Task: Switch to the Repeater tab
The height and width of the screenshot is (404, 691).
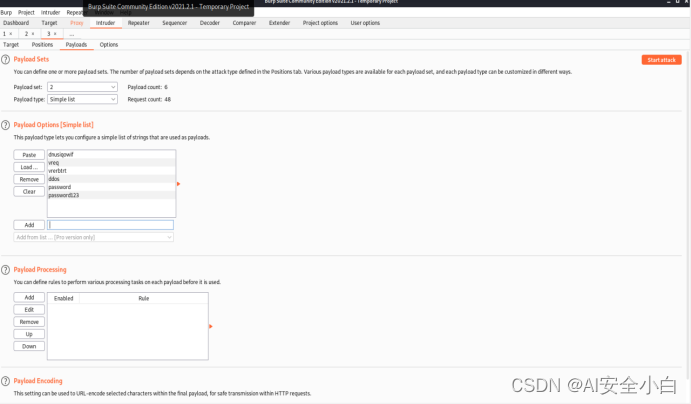Action: tap(139, 23)
